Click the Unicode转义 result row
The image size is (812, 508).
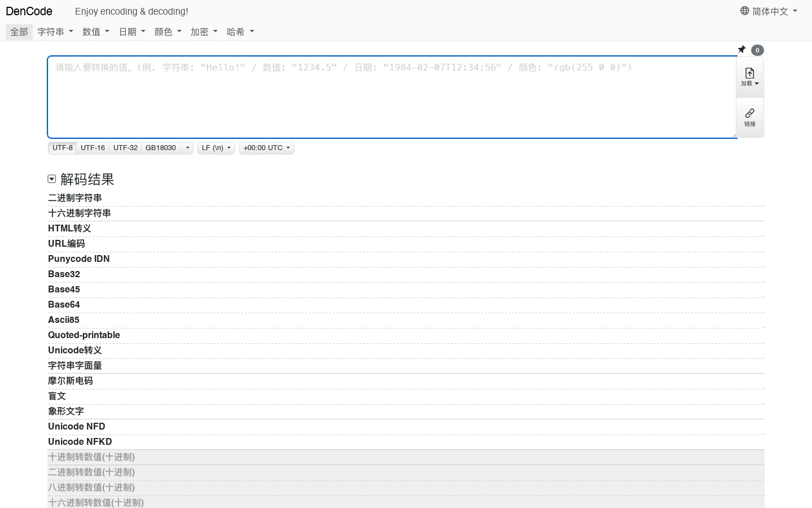click(406, 351)
